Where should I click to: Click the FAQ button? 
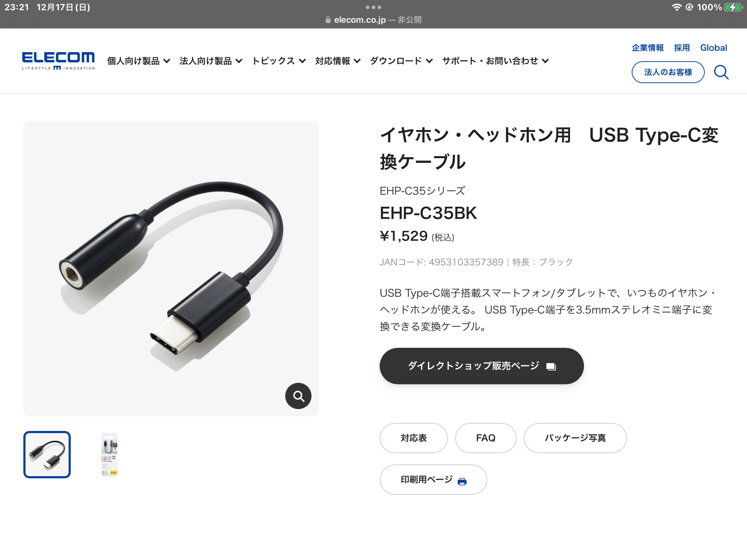pos(485,438)
